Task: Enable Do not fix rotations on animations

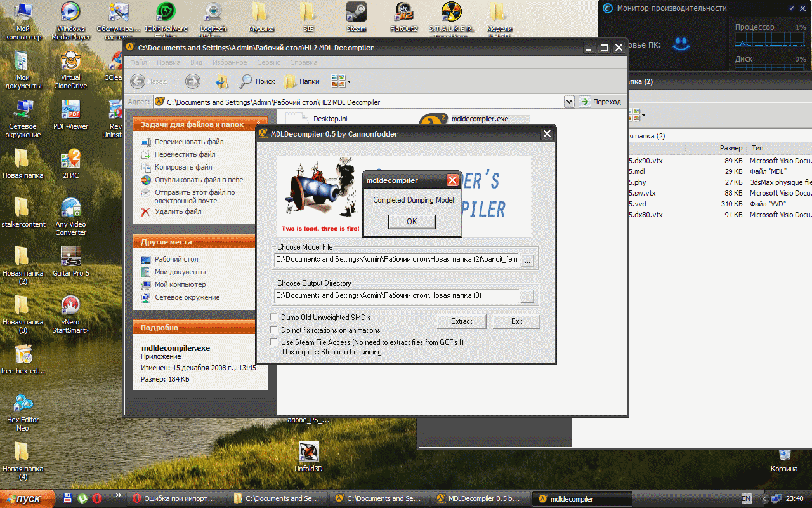Action: pyautogui.click(x=274, y=330)
